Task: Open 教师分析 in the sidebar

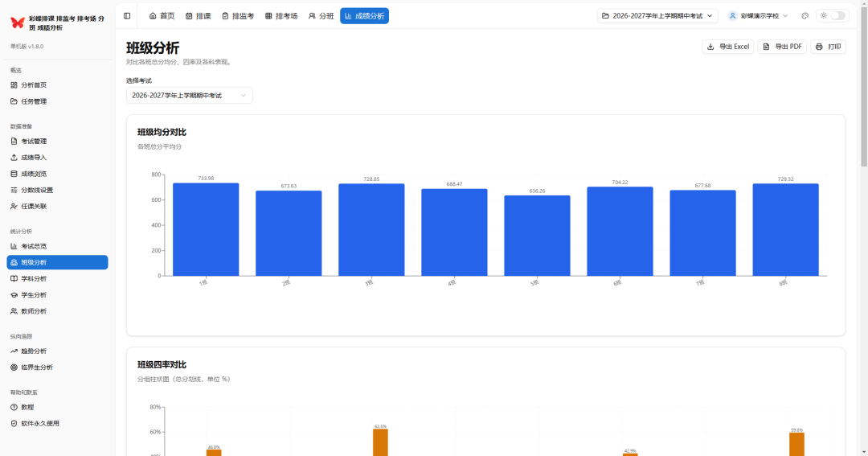Action: point(57,310)
